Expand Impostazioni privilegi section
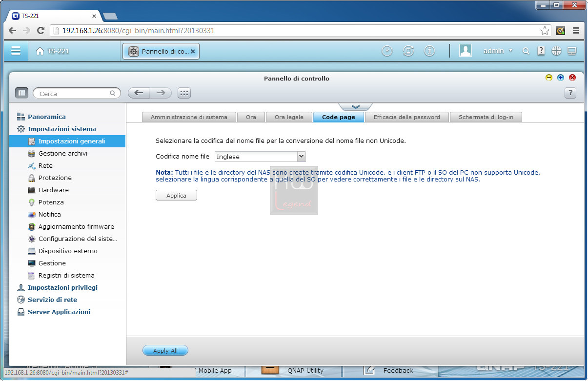The width and height of the screenshot is (588, 381). point(62,288)
